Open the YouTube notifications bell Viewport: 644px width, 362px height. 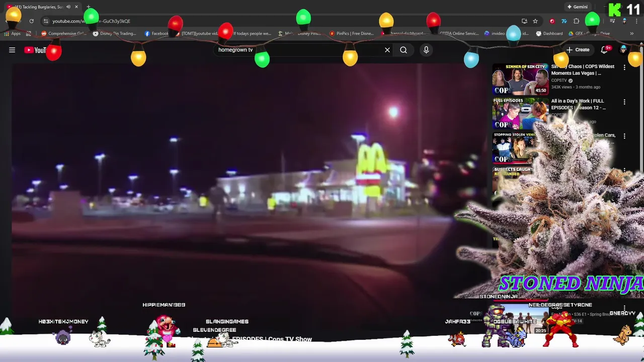[x=605, y=50]
